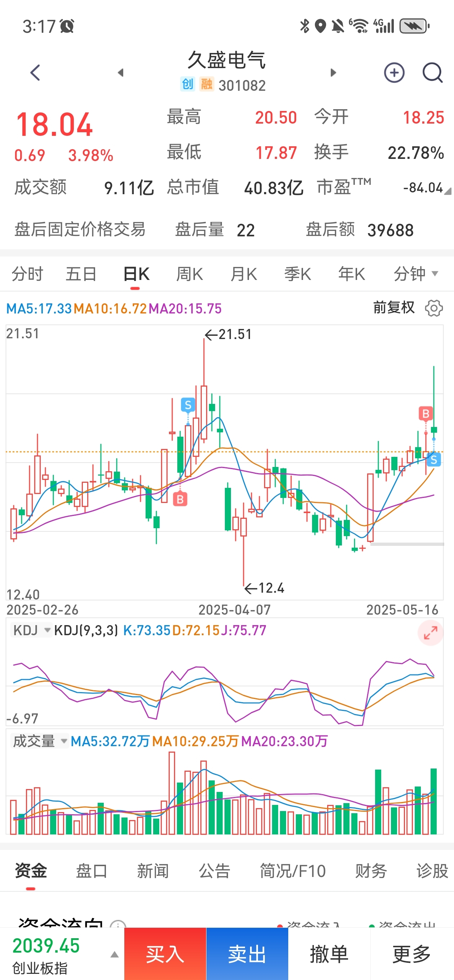Tap the 盘后固定价格交易 row
The height and width of the screenshot is (980, 454).
(227, 230)
